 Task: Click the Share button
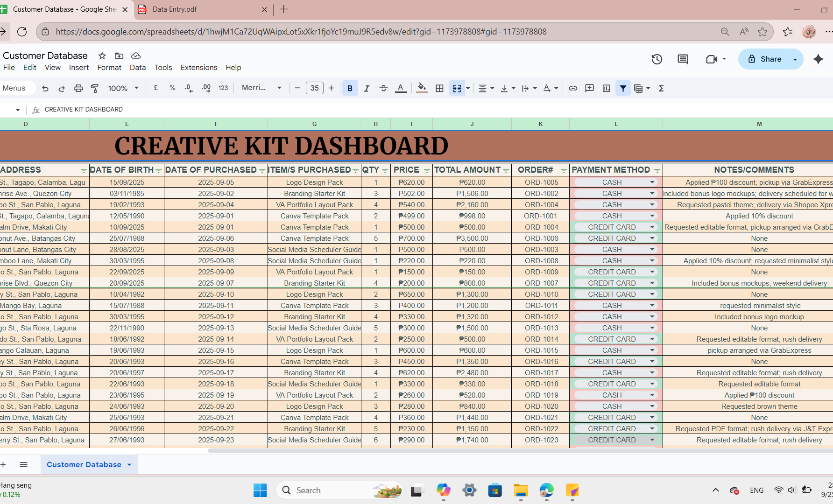click(x=764, y=59)
